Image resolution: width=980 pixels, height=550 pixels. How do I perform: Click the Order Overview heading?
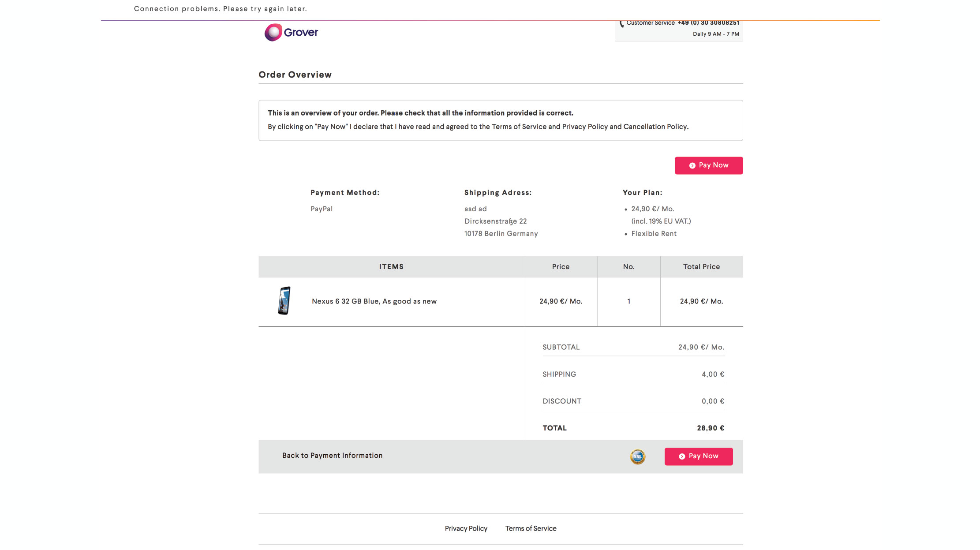point(295,75)
